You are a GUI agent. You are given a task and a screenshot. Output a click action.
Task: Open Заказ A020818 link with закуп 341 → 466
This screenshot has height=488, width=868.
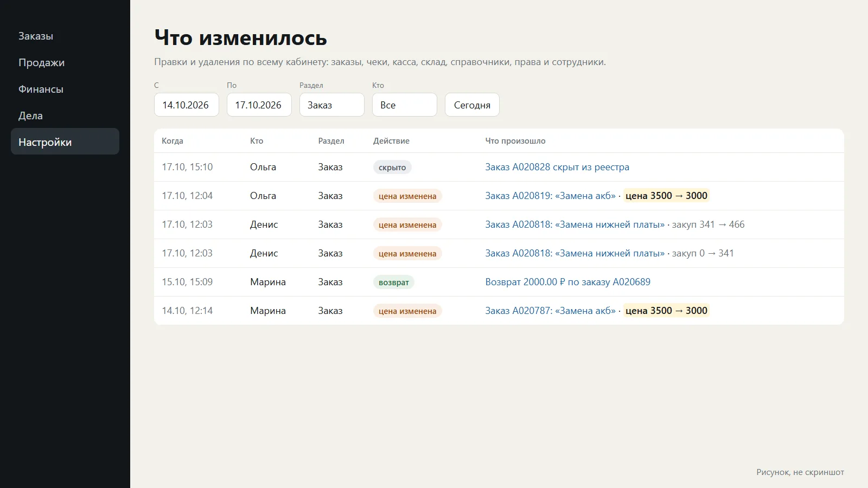[x=575, y=224]
